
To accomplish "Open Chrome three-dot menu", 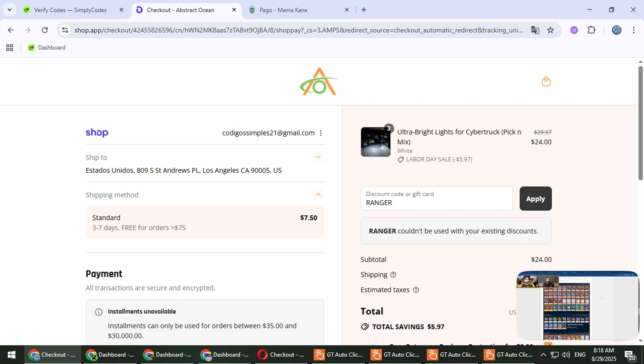I will click(x=634, y=30).
